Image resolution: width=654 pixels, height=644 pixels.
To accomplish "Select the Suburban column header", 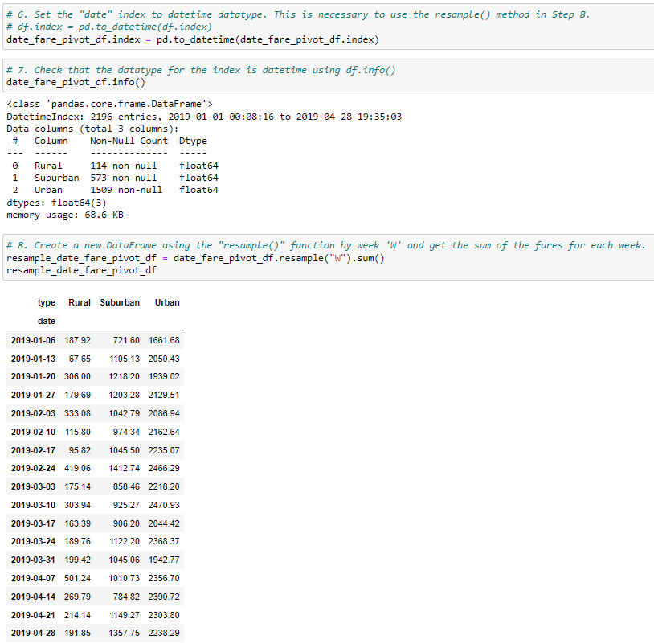I will point(119,302).
